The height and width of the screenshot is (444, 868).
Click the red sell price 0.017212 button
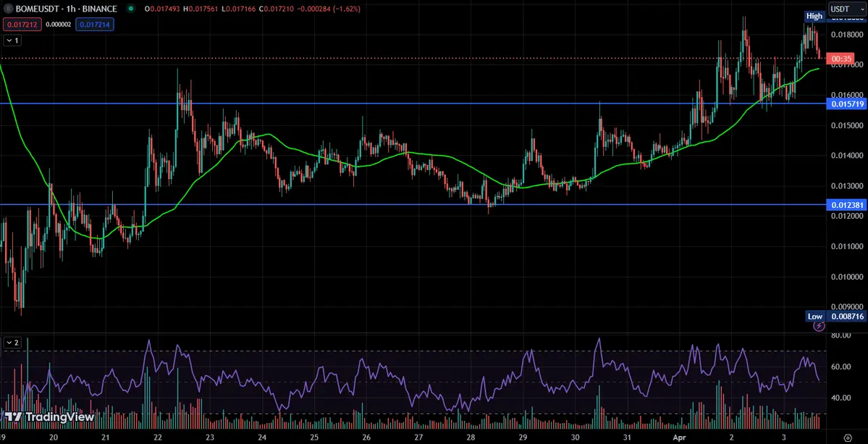22,25
